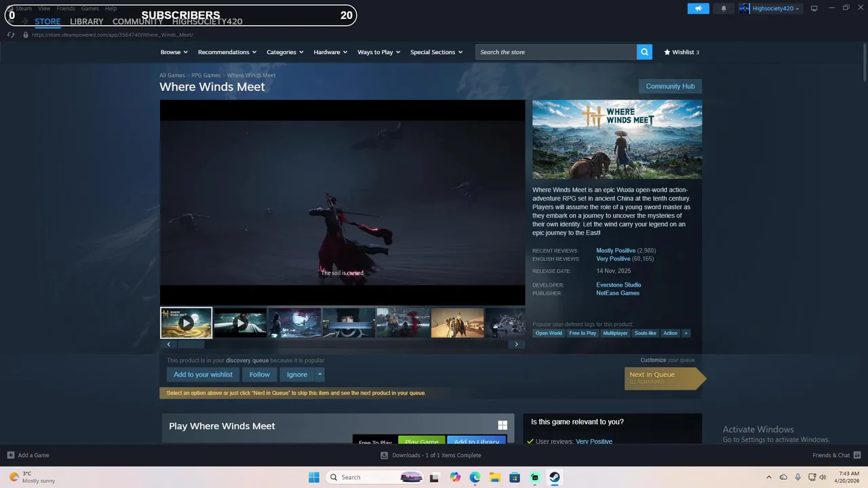Click the Windows platform icon in purchase box

[502, 425]
